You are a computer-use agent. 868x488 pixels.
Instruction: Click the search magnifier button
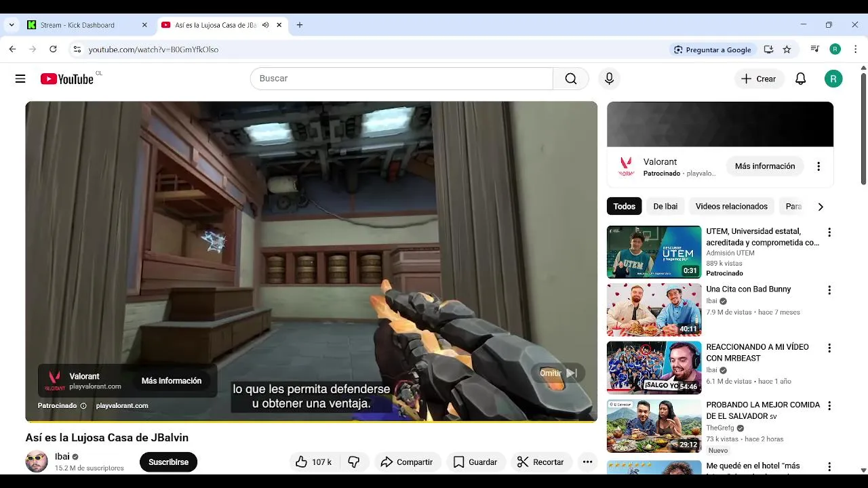(571, 79)
